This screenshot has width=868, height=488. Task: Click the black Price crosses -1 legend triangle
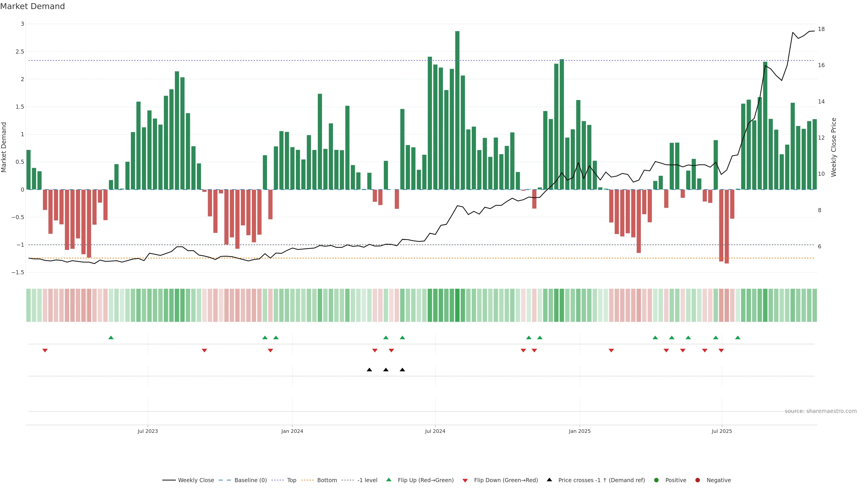coord(549,480)
